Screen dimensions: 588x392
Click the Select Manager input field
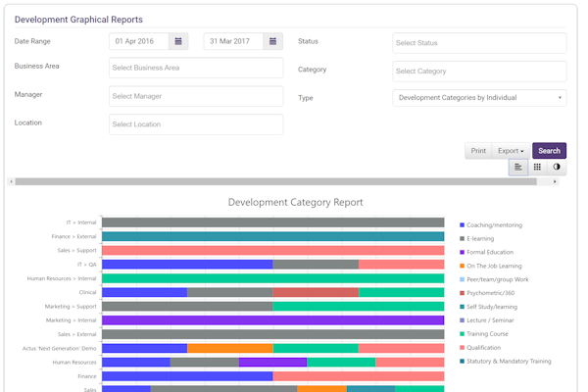(x=196, y=96)
